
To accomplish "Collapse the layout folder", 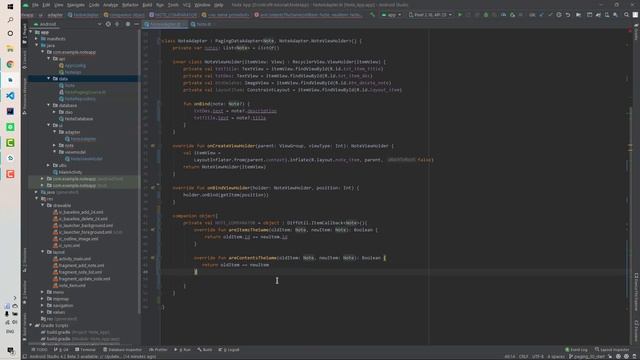I will click(x=42, y=252).
